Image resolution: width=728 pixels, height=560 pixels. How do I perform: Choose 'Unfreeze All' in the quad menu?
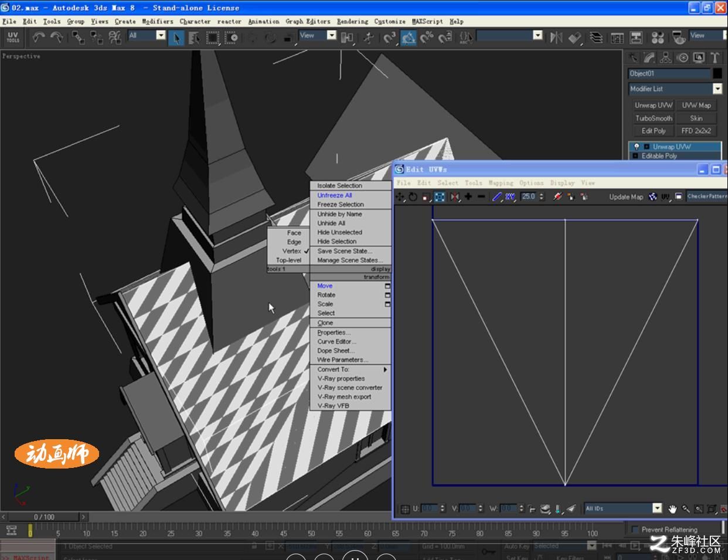tap(335, 195)
